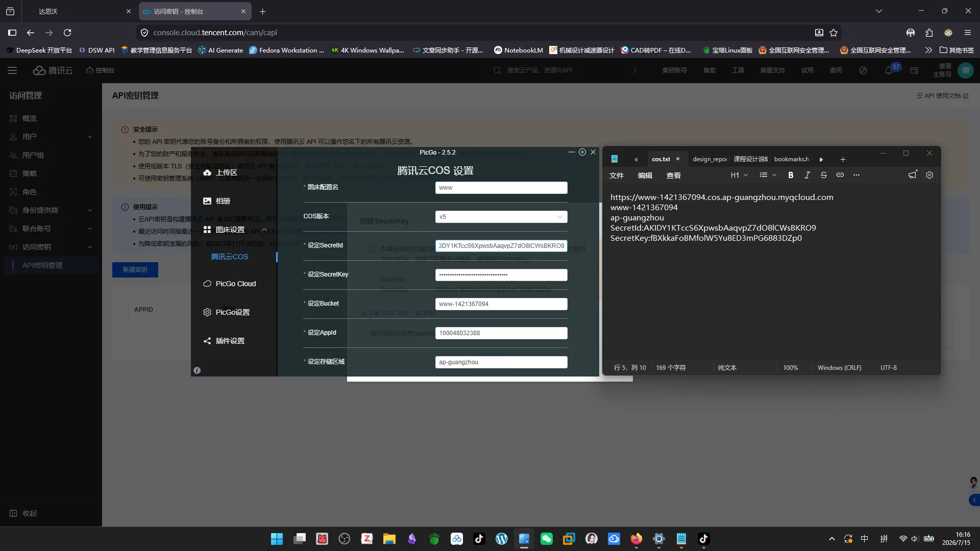Click the 腾讯云 logo in the console header

click(x=53, y=70)
